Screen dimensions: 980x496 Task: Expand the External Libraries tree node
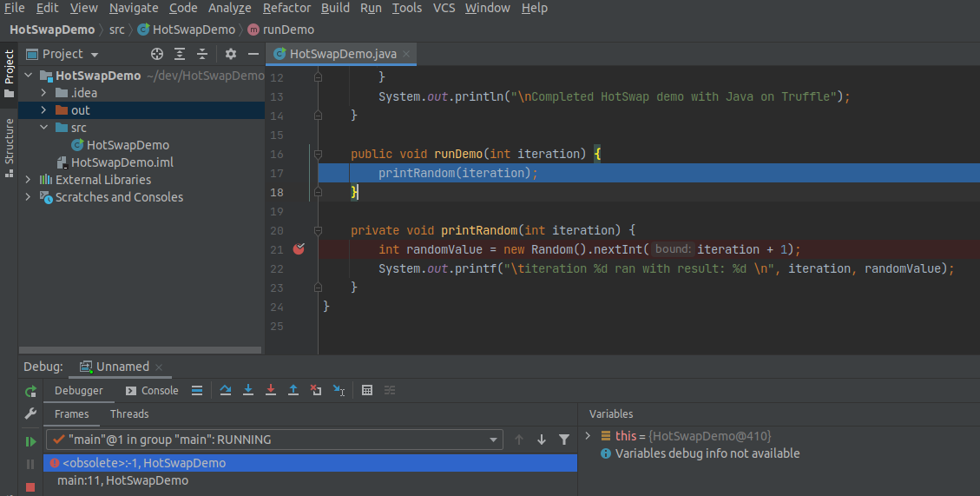(x=29, y=180)
